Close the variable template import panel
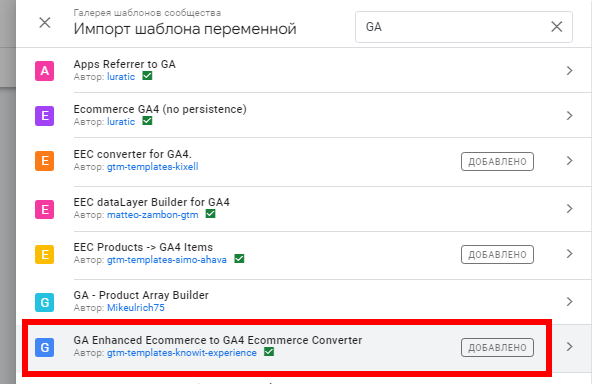The image size is (592, 384). point(45,23)
